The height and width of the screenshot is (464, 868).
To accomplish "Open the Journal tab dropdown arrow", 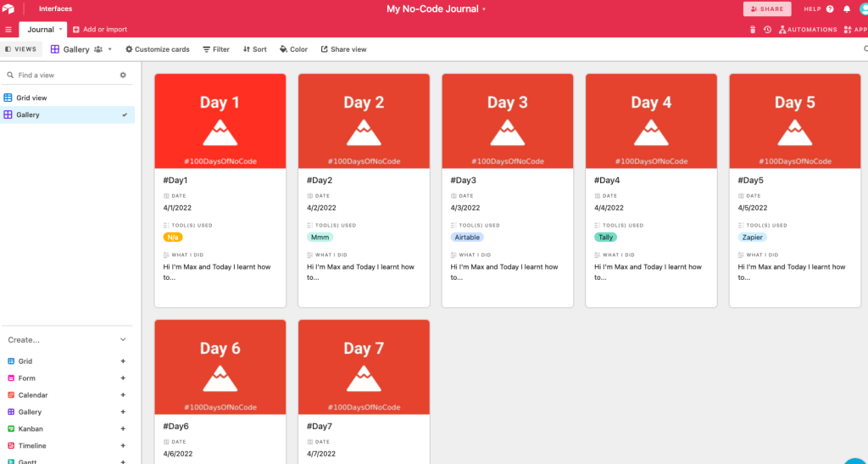I will tap(60, 30).
